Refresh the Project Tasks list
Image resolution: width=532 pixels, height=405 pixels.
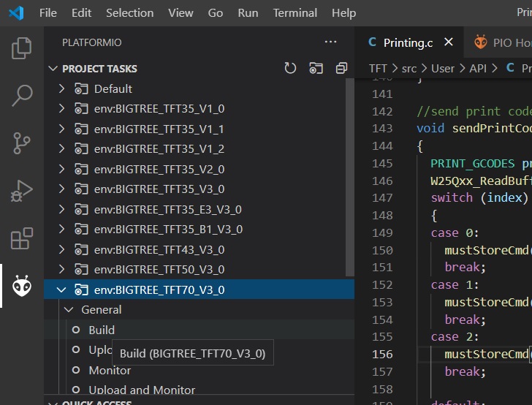290,68
